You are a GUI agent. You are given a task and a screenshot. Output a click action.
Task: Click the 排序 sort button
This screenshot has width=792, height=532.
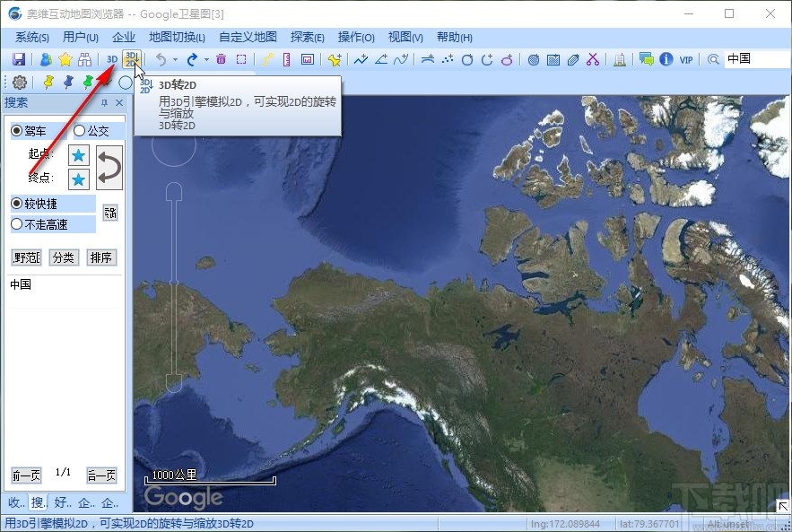coord(101,257)
